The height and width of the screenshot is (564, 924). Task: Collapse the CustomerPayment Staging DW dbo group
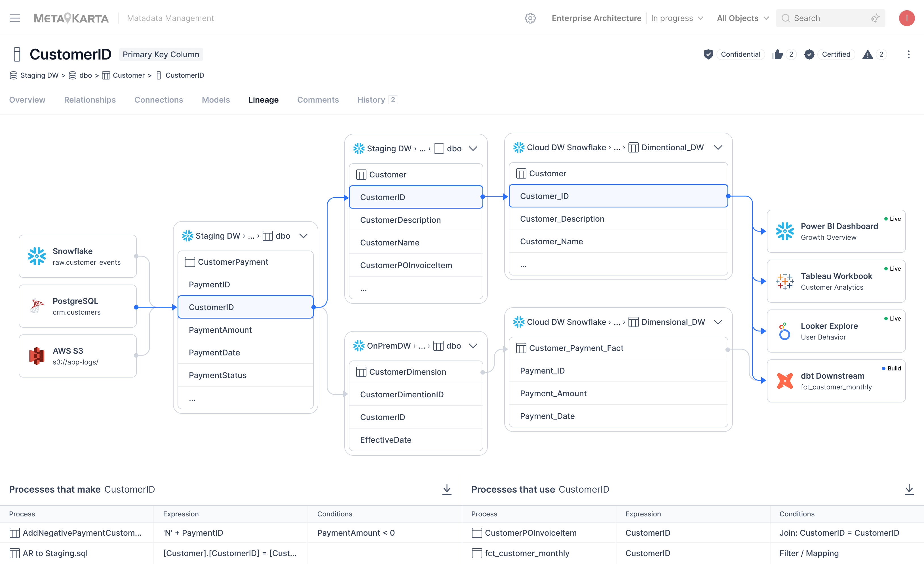(x=303, y=236)
